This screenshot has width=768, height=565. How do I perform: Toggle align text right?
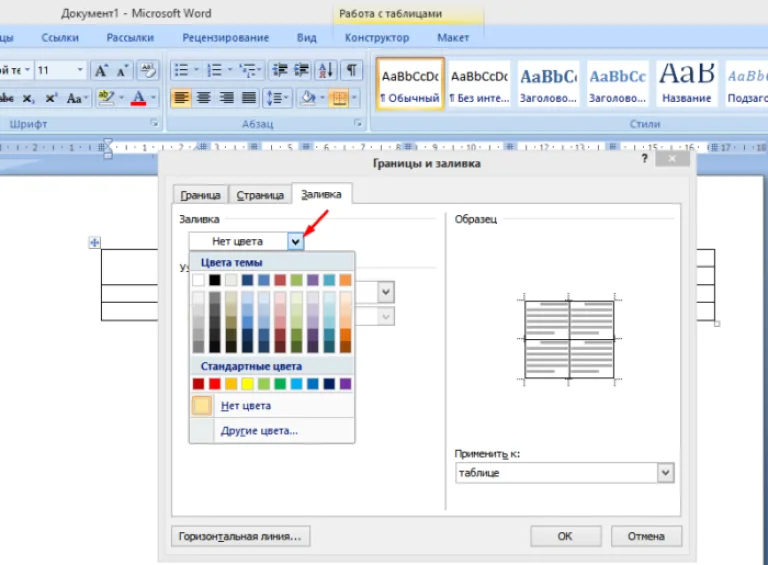click(226, 98)
